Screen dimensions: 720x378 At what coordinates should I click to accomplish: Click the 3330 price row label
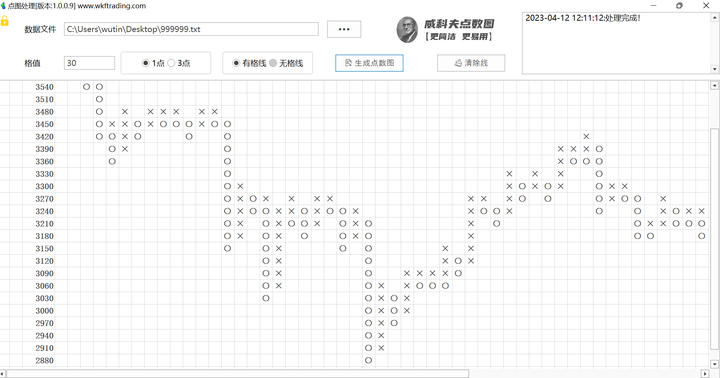tap(45, 174)
